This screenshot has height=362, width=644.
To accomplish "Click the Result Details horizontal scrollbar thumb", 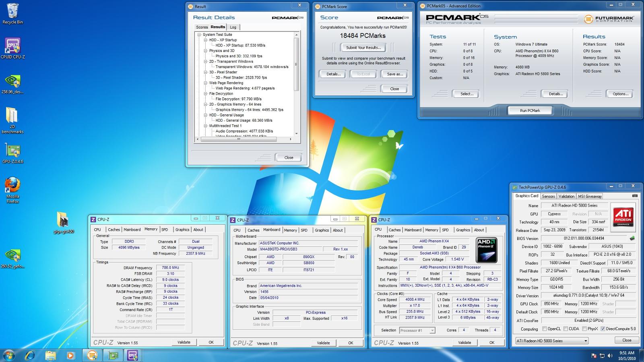I will pyautogui.click(x=239, y=139).
